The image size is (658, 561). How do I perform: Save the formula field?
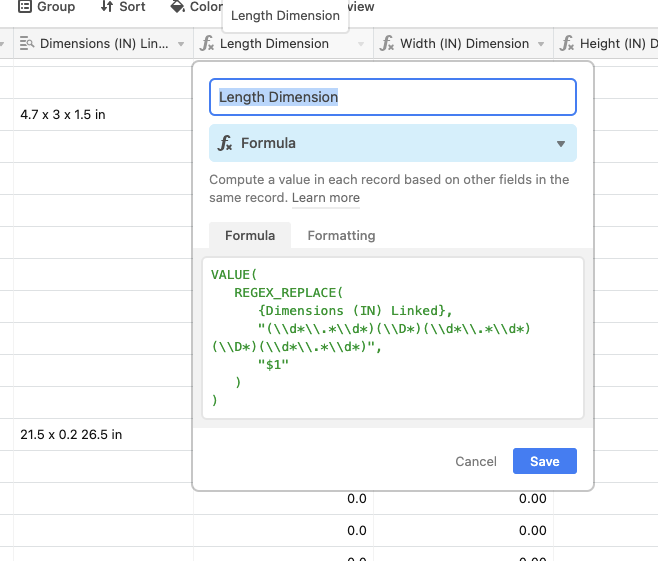click(x=545, y=461)
